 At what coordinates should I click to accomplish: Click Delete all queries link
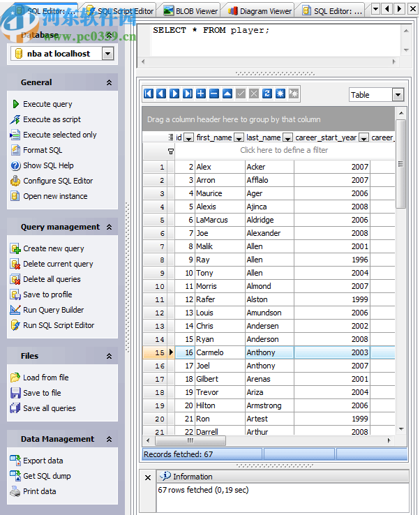click(52, 279)
